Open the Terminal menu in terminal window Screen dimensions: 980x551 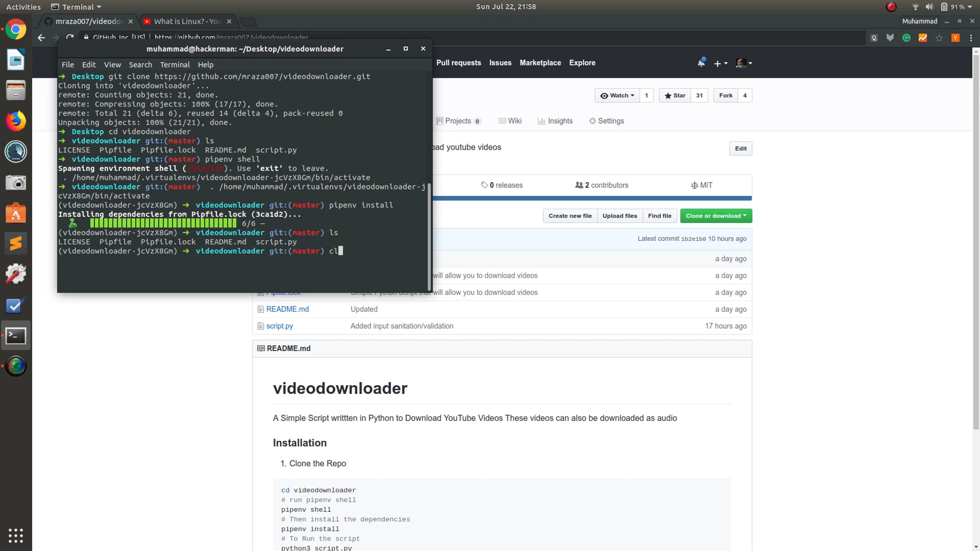click(175, 64)
